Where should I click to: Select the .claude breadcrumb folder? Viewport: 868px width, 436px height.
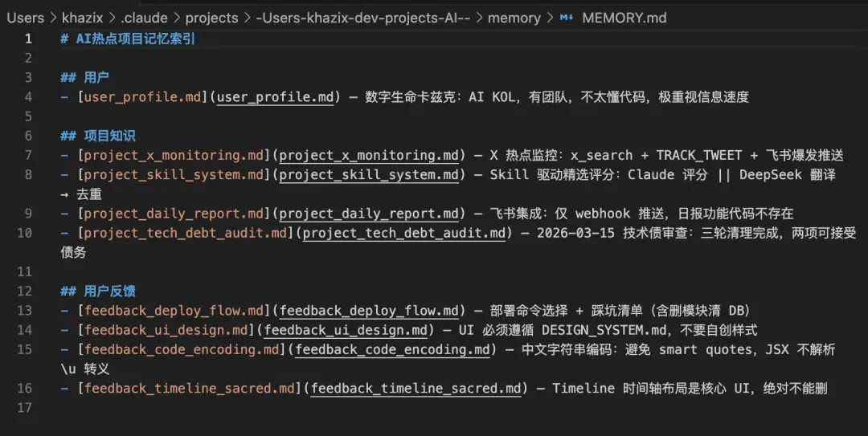[144, 18]
